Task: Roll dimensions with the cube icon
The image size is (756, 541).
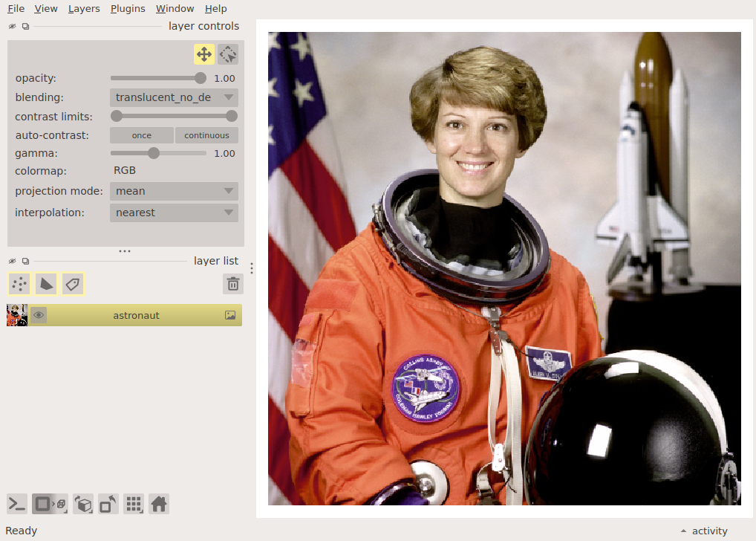Action: click(83, 505)
